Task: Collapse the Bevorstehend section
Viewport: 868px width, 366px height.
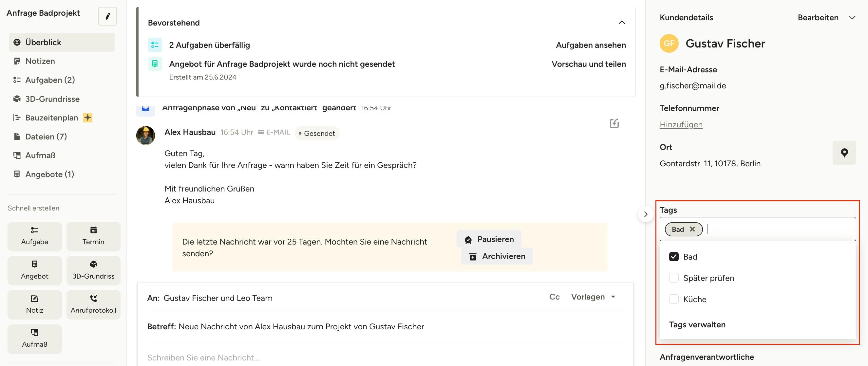Action: coord(622,23)
